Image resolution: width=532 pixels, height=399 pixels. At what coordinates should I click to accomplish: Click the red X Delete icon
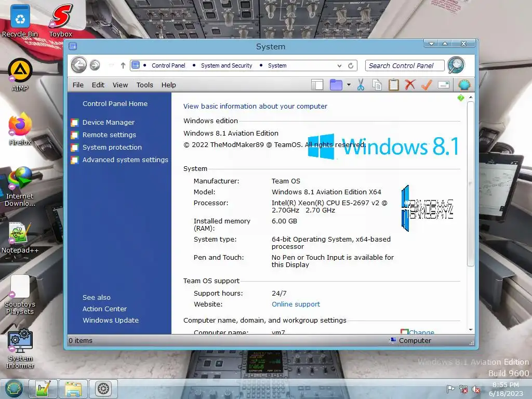coord(410,85)
